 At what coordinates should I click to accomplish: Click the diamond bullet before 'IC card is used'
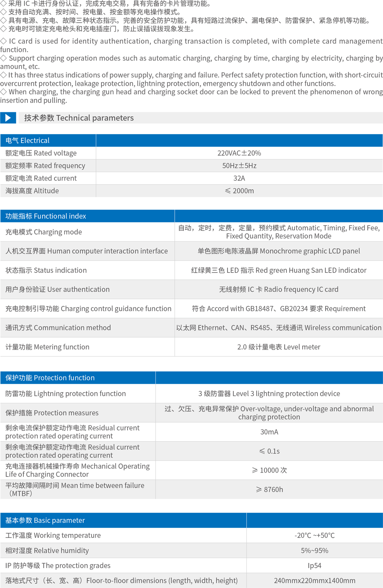[3, 41]
